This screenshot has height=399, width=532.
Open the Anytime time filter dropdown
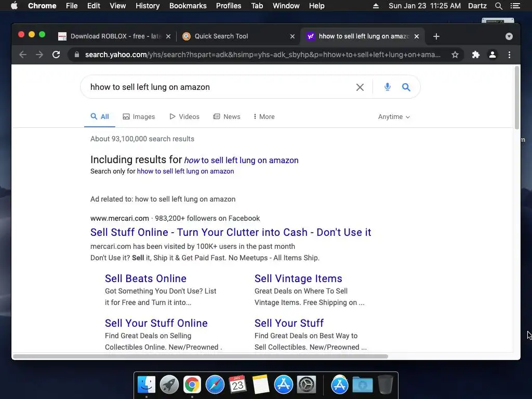(394, 117)
